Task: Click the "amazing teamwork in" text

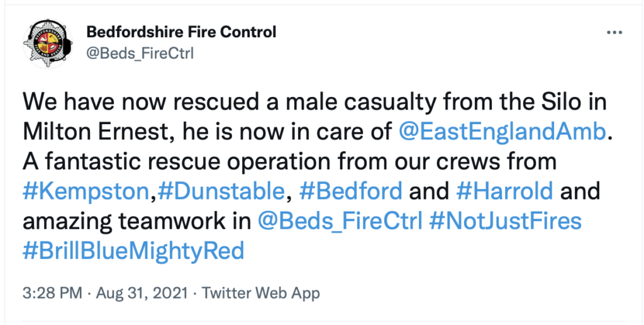Action: pos(136,221)
